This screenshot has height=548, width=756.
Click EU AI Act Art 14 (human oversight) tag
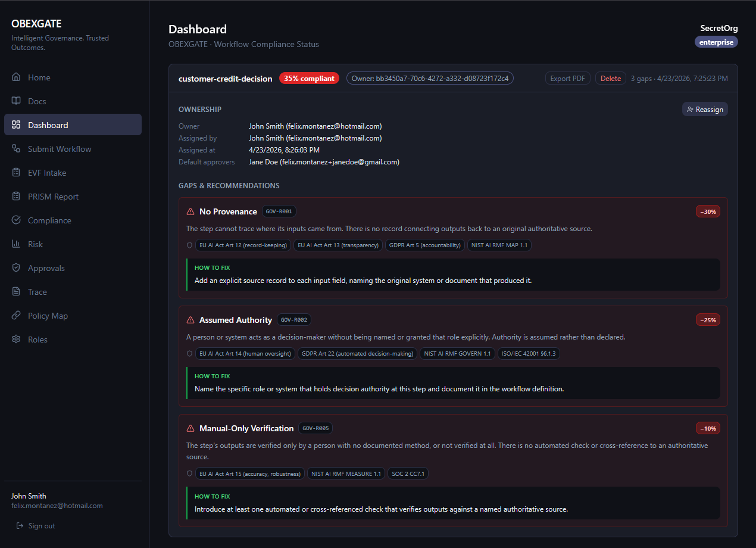tap(245, 353)
